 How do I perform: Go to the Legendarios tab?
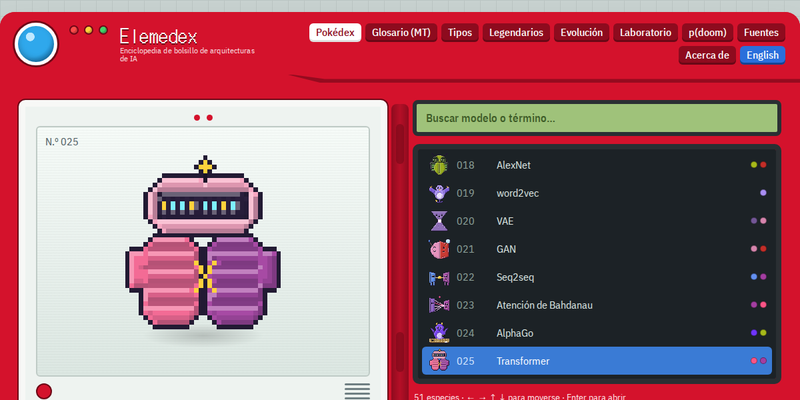point(516,33)
